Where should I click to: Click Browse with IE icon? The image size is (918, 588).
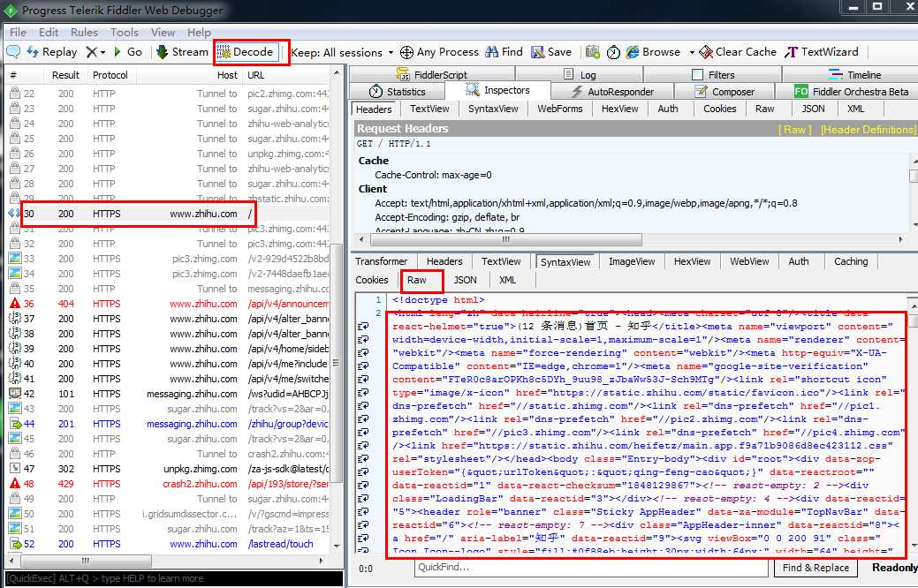(633, 52)
